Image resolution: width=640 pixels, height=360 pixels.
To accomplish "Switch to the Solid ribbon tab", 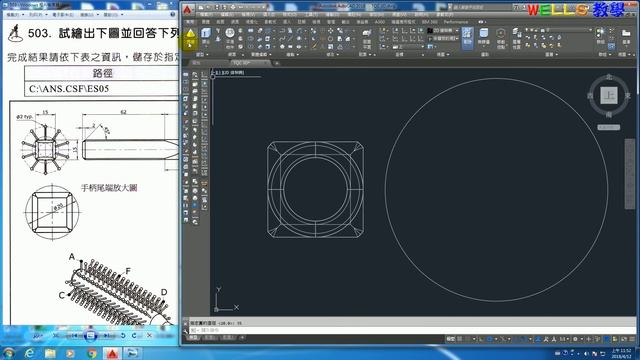I will [x=206, y=22].
